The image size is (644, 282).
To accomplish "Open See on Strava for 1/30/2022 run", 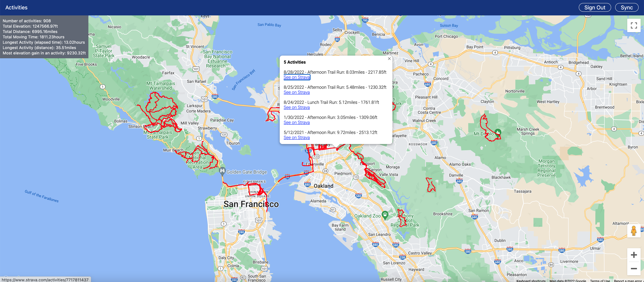I will 297,122.
